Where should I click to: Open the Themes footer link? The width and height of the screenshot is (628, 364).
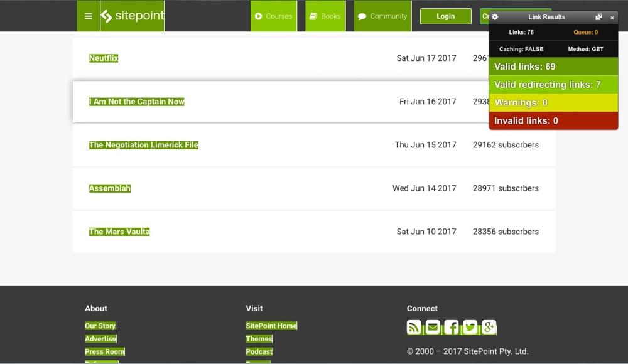[259, 338]
